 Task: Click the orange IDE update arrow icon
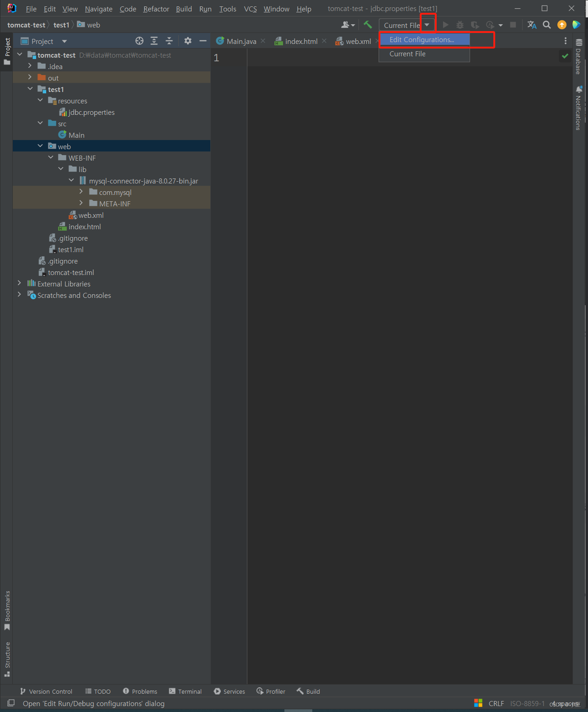(562, 25)
